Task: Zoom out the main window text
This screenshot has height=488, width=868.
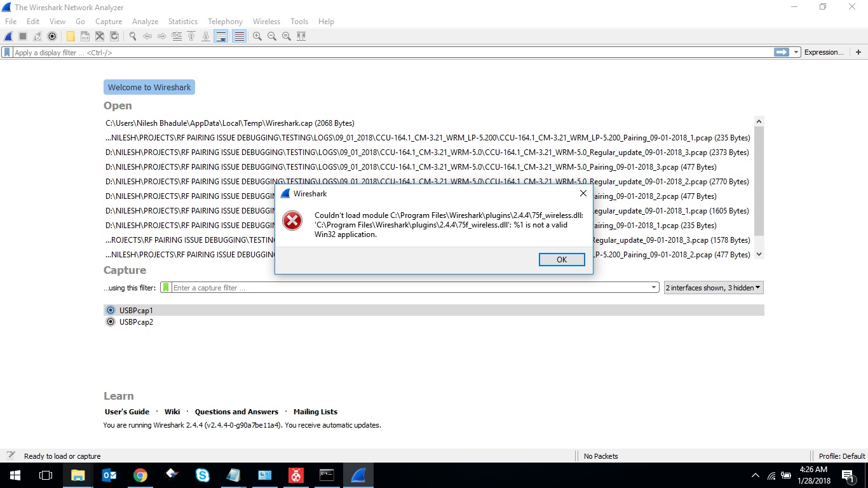Action: pos(272,36)
